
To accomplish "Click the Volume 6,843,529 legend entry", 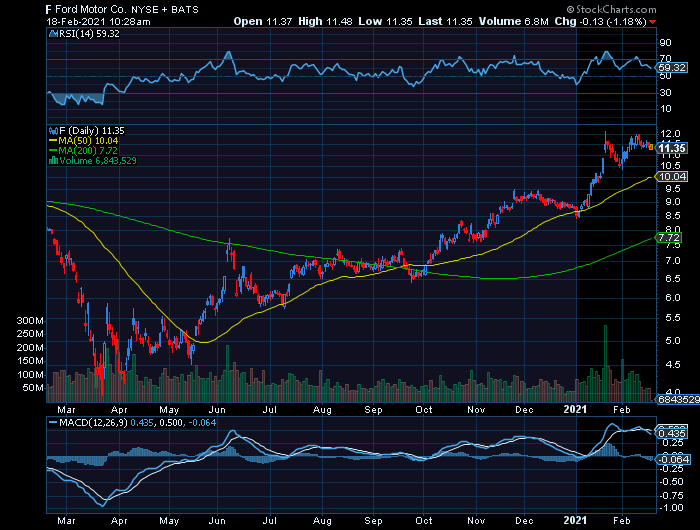I will 98,160.
